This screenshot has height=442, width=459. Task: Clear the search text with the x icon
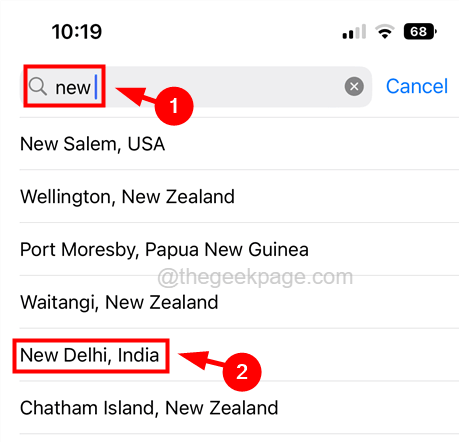[354, 86]
